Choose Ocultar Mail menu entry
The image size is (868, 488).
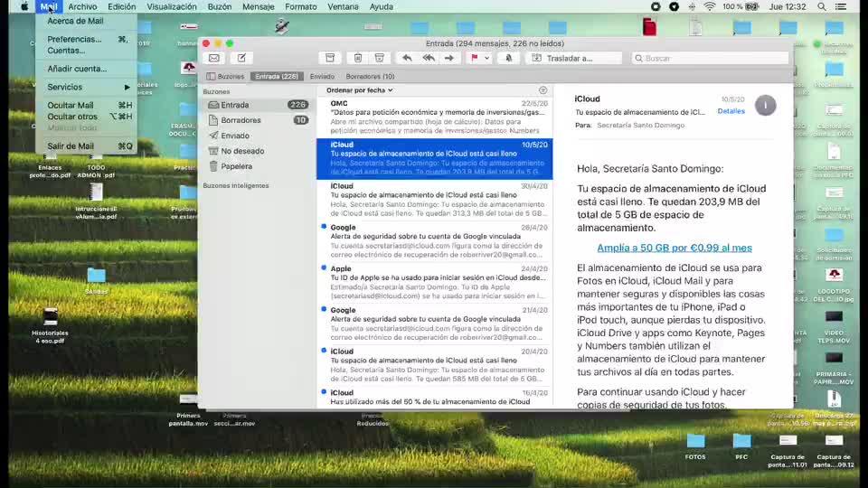(x=87, y=105)
